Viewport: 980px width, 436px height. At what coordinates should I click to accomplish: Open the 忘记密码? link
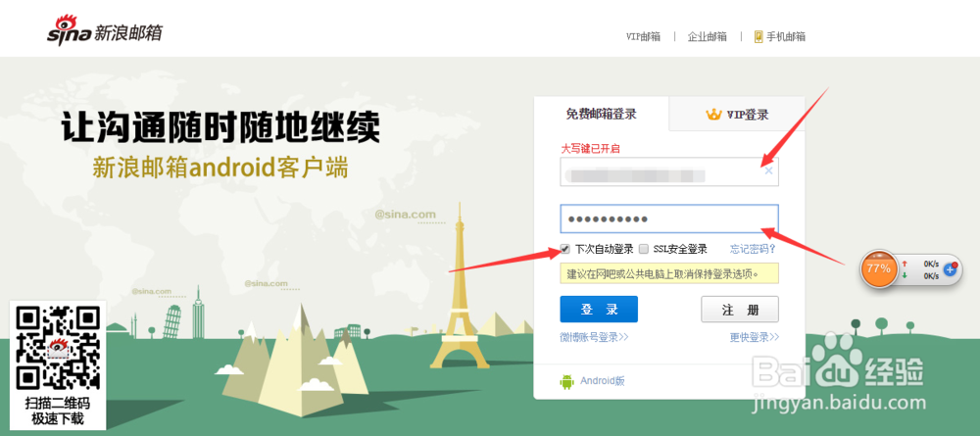click(753, 249)
